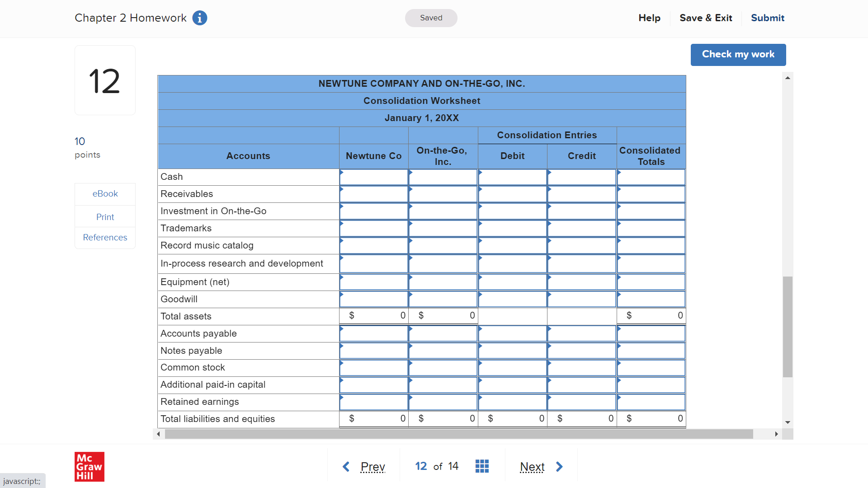Click the worksheet scroll up arrow
The width and height of the screenshot is (868, 488).
point(788,78)
